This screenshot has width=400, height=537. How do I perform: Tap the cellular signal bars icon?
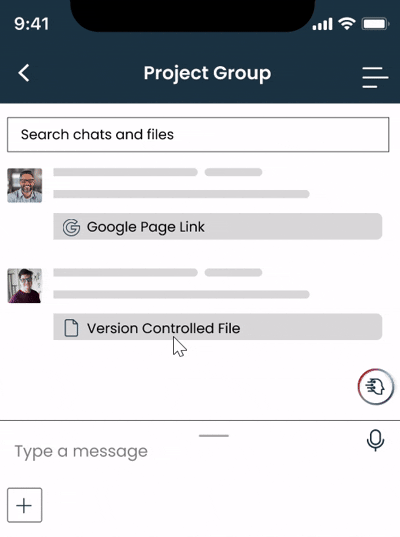[x=322, y=24]
